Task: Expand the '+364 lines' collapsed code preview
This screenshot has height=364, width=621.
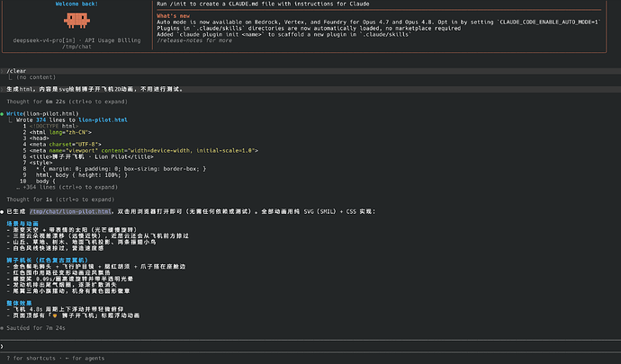Action: click(67, 187)
